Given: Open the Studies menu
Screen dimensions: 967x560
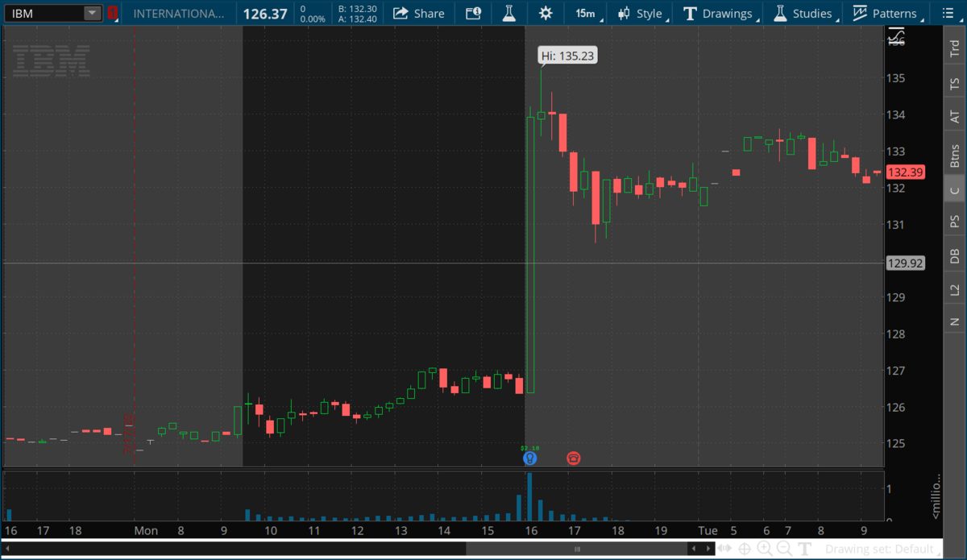Looking at the screenshot, I should [803, 13].
